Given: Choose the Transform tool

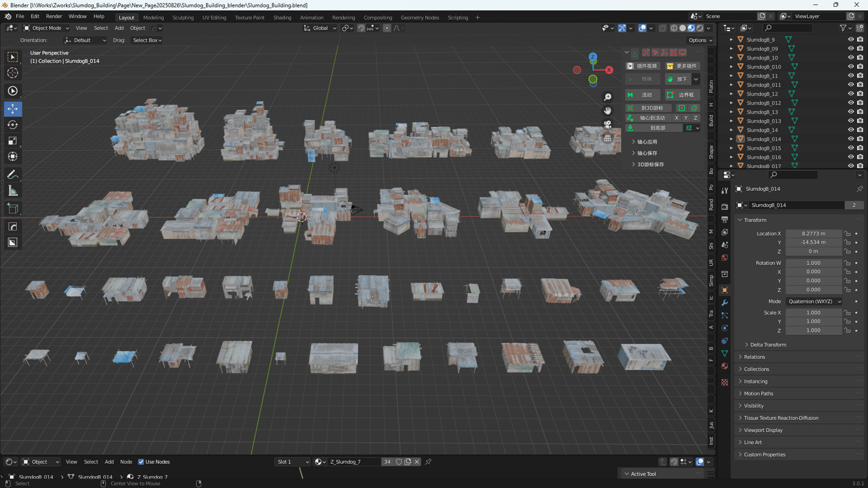Looking at the screenshot, I should (x=13, y=157).
